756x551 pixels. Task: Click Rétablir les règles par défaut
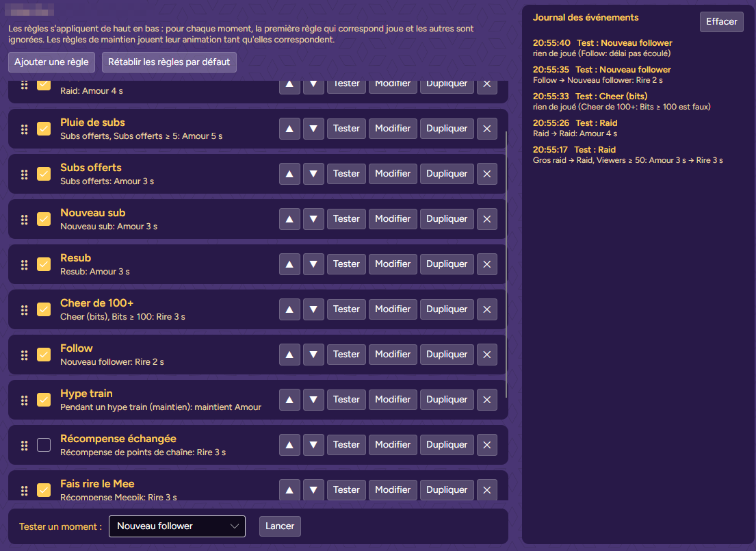click(169, 62)
